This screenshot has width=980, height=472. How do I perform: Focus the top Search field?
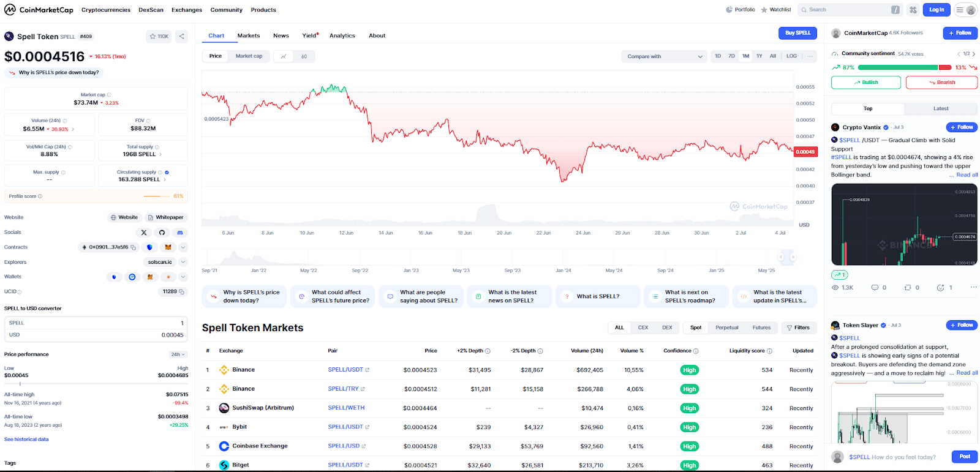coord(850,10)
